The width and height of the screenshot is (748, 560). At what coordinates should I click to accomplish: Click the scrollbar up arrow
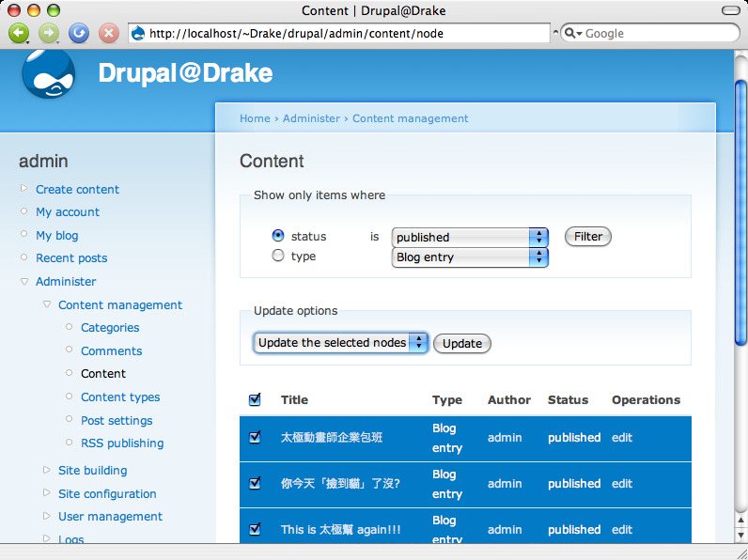pyautogui.click(x=740, y=520)
